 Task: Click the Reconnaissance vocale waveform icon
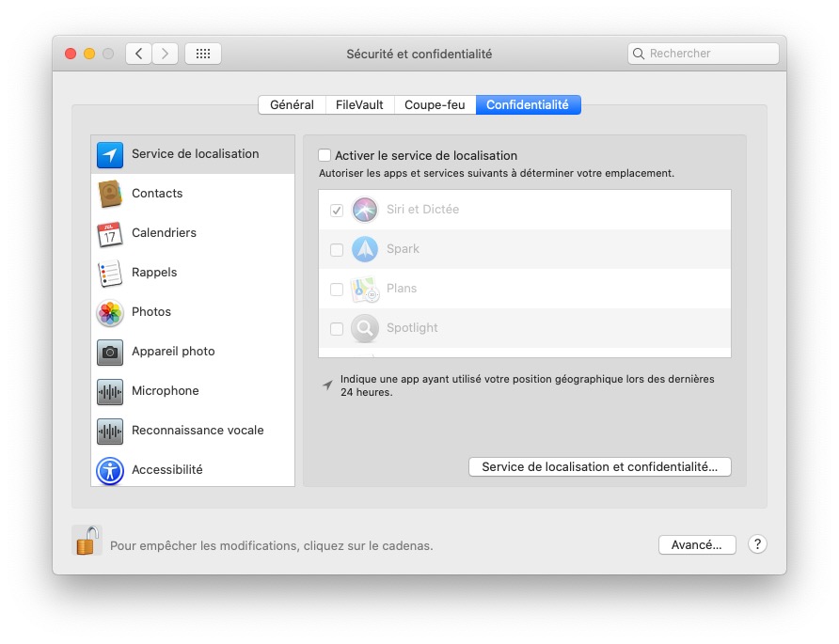110,432
